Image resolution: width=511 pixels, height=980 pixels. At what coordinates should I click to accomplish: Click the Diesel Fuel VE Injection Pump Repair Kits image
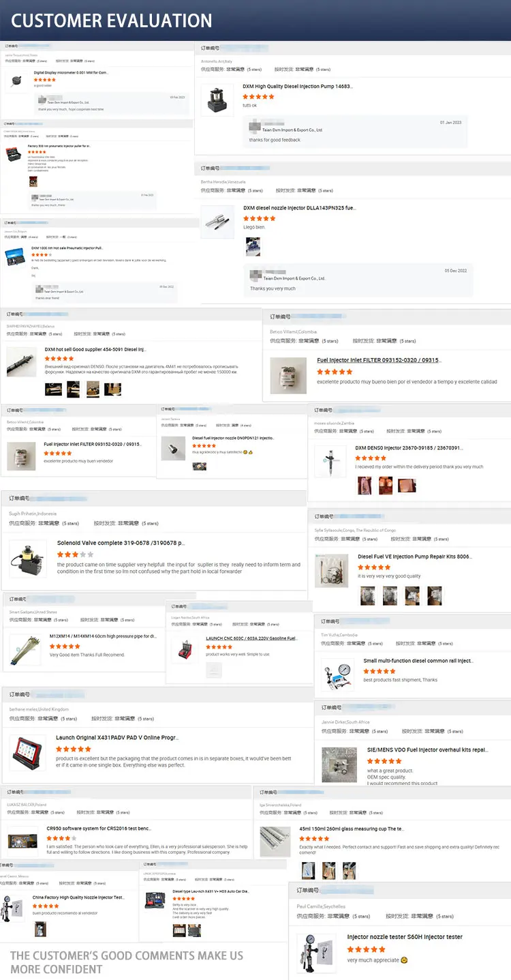point(332,570)
